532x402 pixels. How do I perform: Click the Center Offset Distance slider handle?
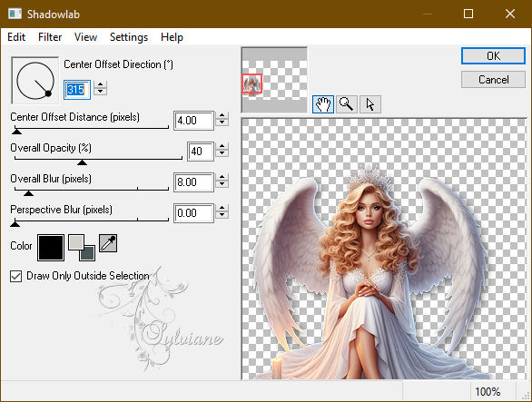(16, 132)
